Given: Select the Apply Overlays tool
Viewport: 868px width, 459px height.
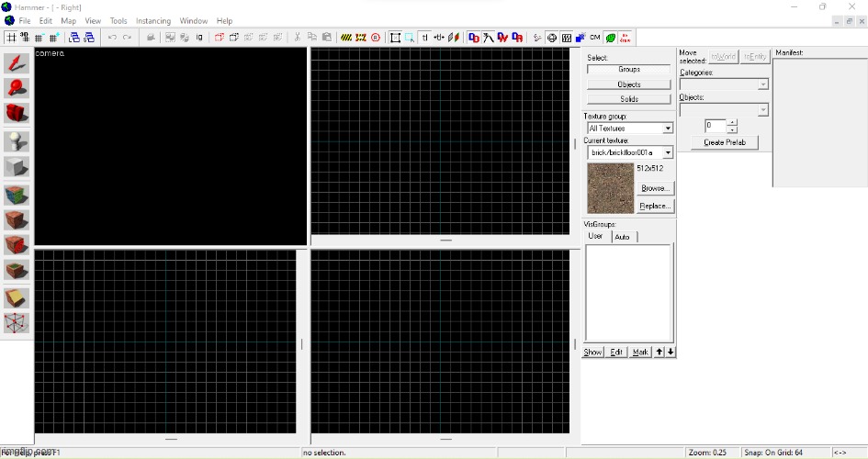Looking at the screenshot, I should tap(17, 269).
